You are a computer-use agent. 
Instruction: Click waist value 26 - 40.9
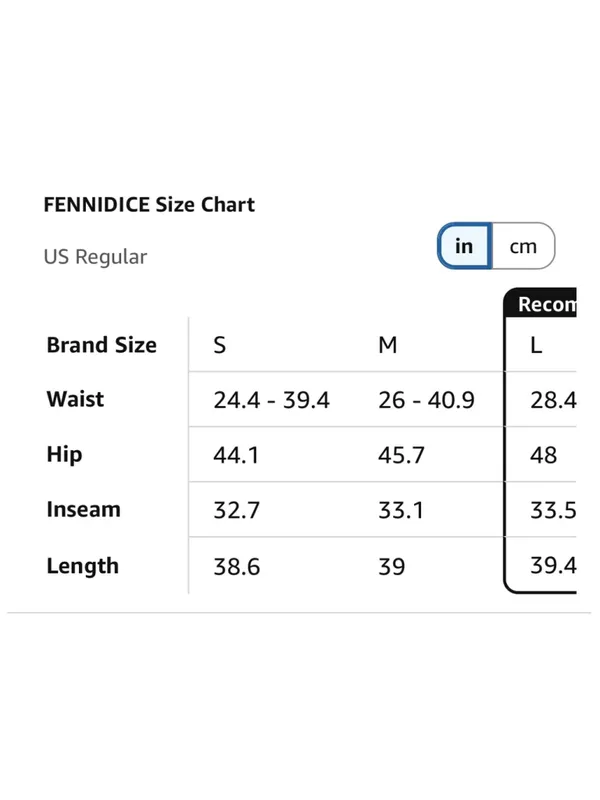pyautogui.click(x=427, y=400)
